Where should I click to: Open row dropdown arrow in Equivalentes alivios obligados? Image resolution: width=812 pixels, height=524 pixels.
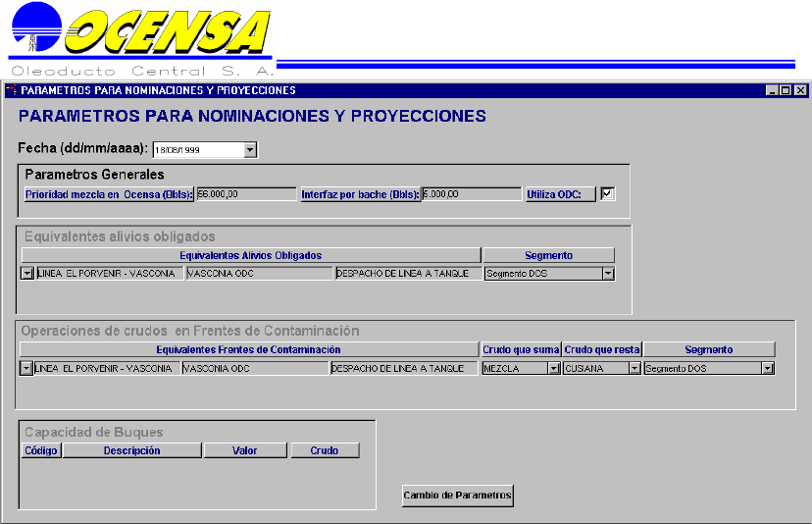pyautogui.click(x=26, y=273)
